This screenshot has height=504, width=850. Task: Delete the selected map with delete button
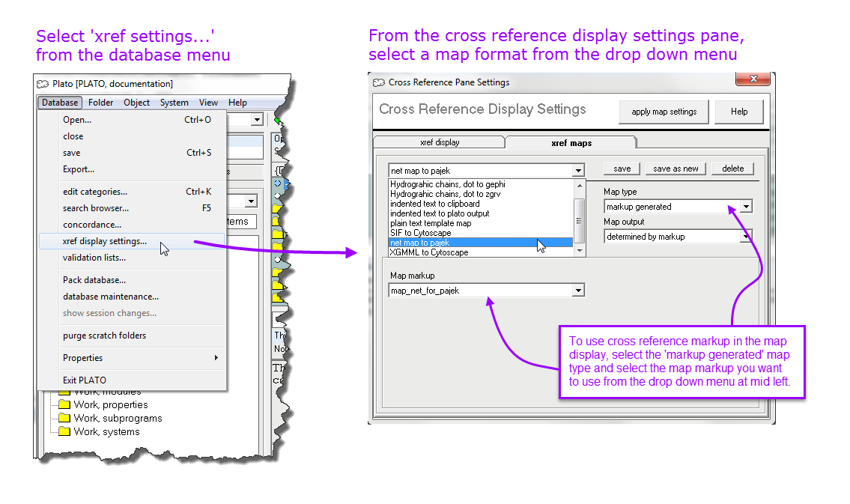tap(732, 168)
